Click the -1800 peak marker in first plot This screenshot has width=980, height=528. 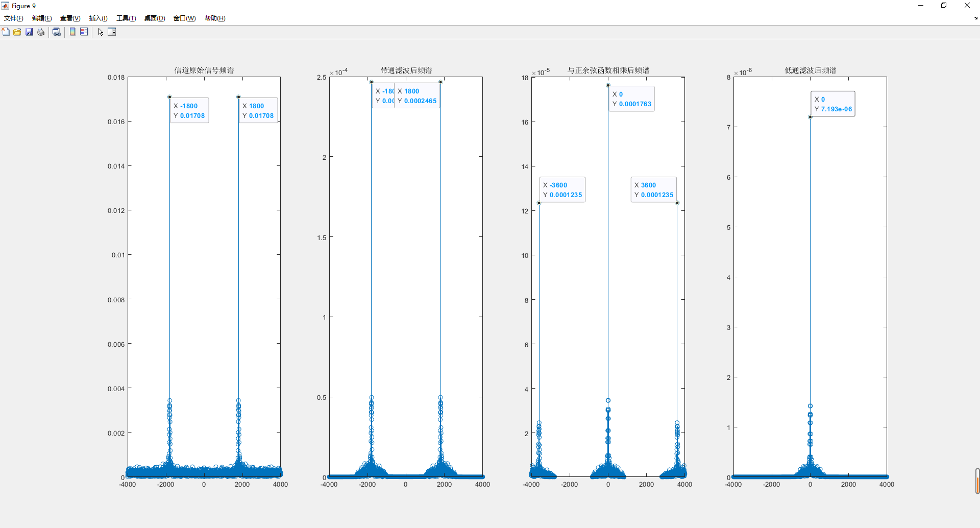click(169, 97)
